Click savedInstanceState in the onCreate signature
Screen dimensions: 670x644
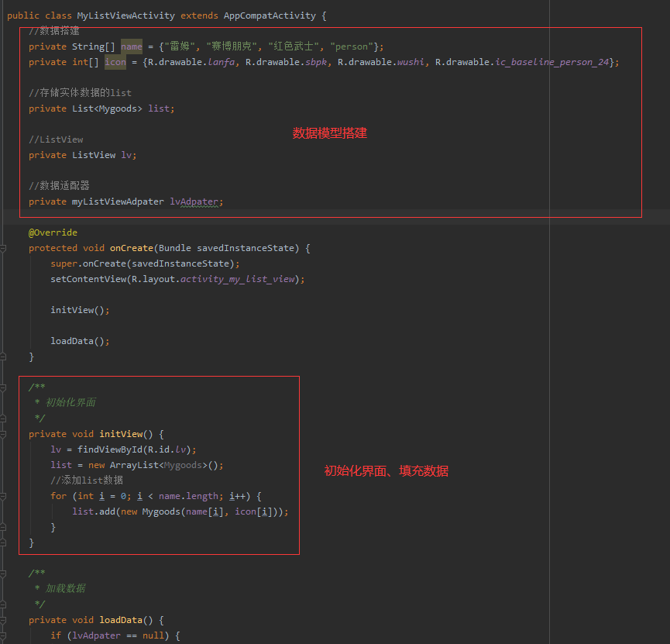pos(246,248)
